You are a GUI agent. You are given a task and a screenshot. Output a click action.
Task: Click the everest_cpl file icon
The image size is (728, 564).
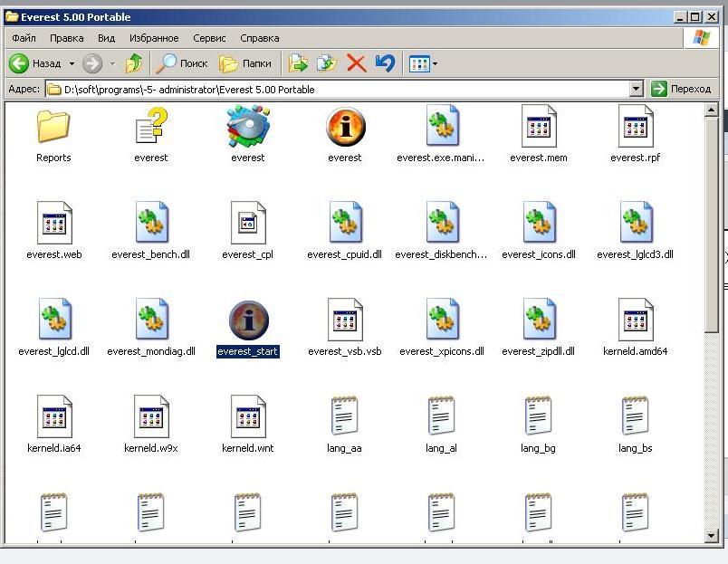247,224
